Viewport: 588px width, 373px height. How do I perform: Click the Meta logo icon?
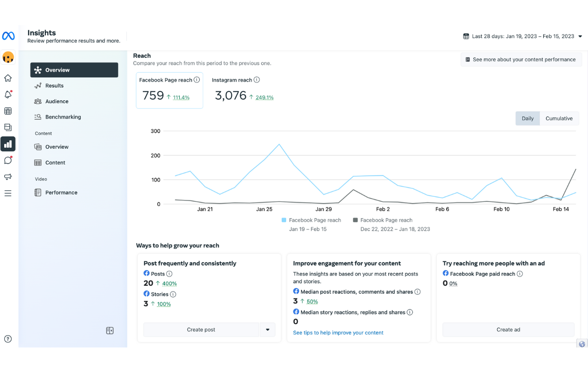pyautogui.click(x=8, y=36)
